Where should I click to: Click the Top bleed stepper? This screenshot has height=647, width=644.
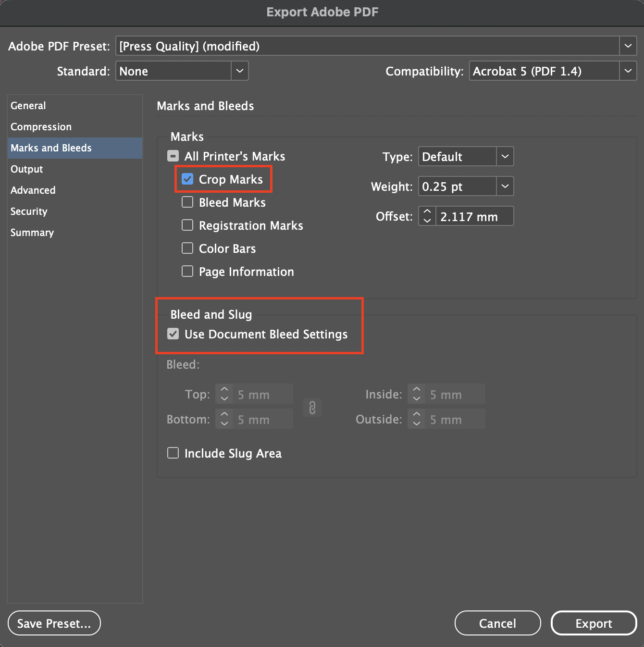coord(224,394)
